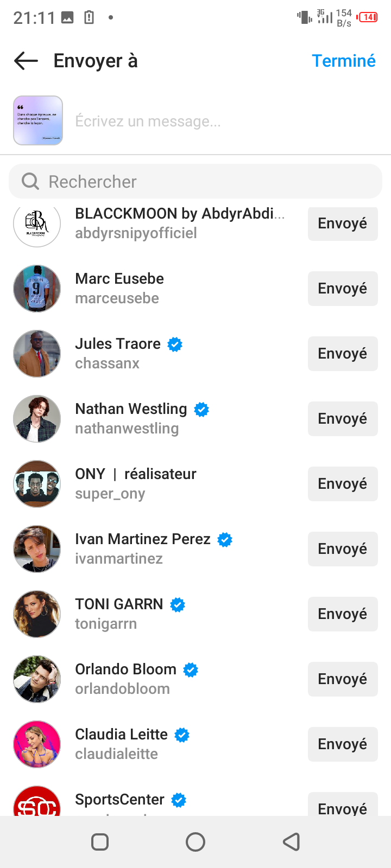Open the shared quote post thumbnail
391x868 pixels.
point(38,120)
